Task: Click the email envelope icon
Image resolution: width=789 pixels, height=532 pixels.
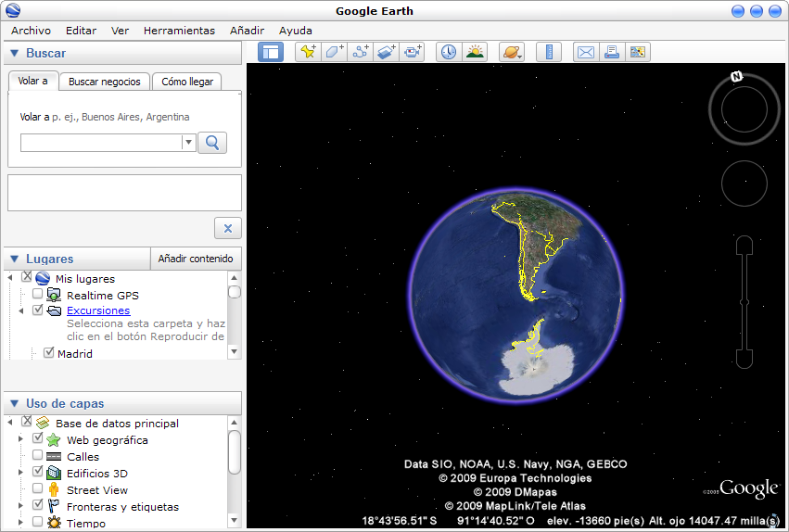Action: pos(586,52)
